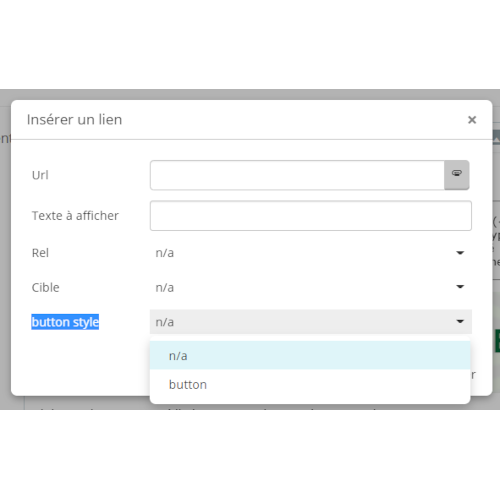Image resolution: width=500 pixels, height=500 pixels.
Task: Click the caret arrow on button style row
Action: (x=460, y=322)
